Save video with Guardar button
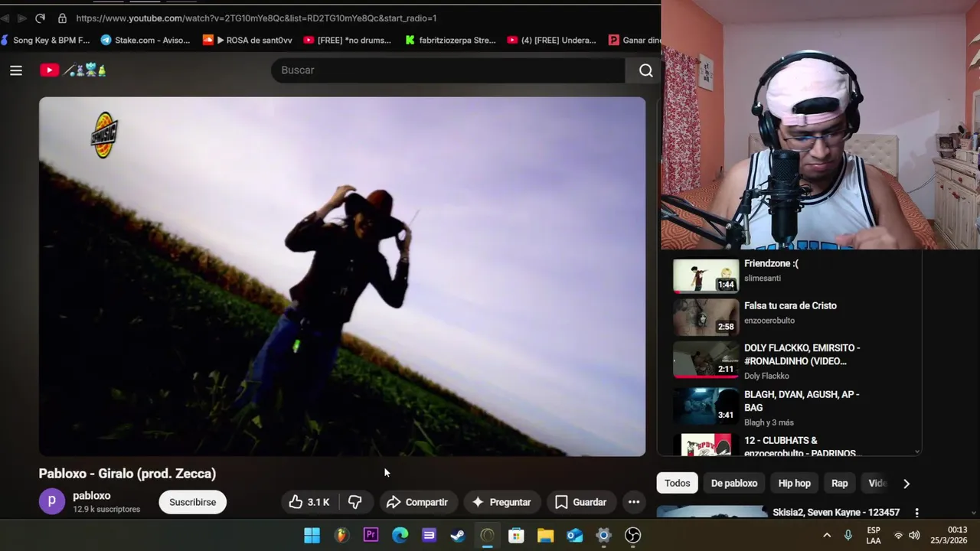The image size is (980, 551). pos(580,502)
